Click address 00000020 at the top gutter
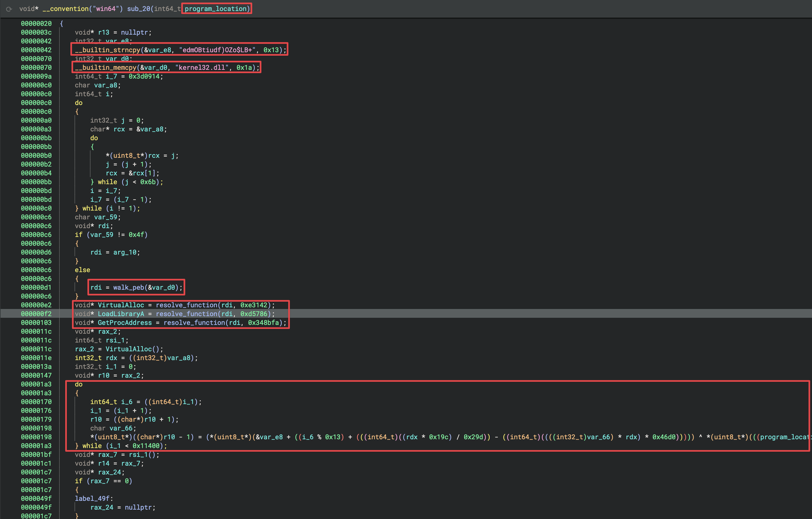 pos(36,24)
